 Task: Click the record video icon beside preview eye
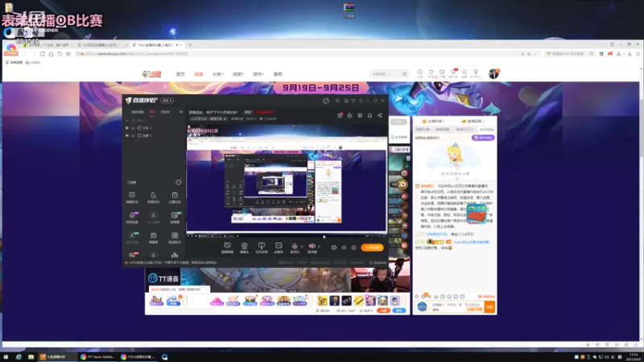pos(334,248)
